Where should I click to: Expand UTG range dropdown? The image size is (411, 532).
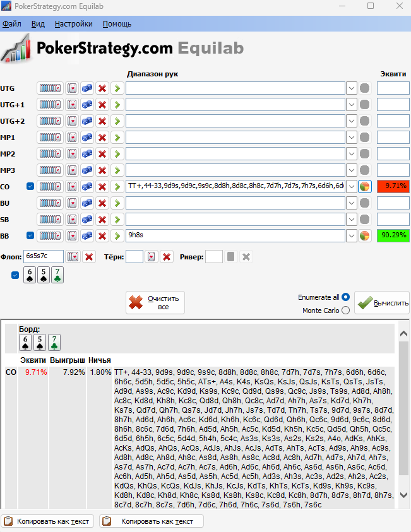click(x=352, y=88)
